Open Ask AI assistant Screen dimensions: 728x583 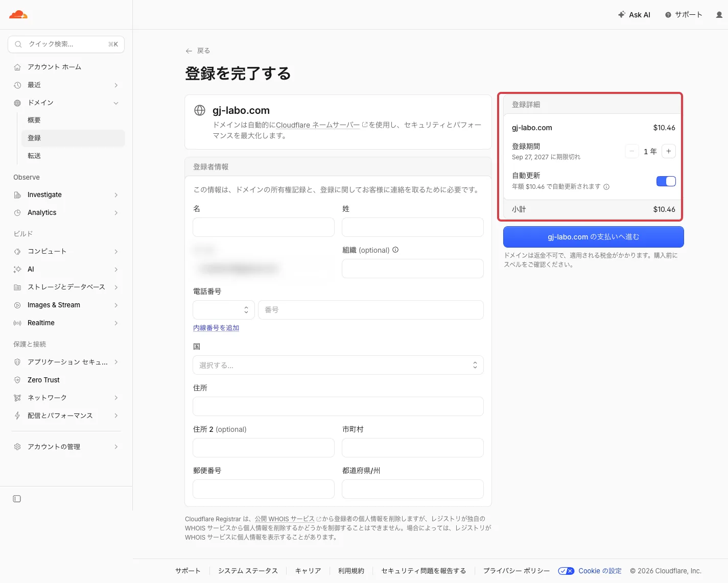pyautogui.click(x=634, y=15)
